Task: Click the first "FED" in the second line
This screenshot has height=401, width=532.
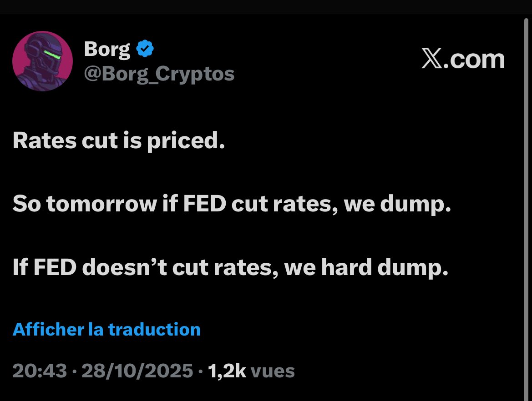Action: pyautogui.click(x=205, y=205)
